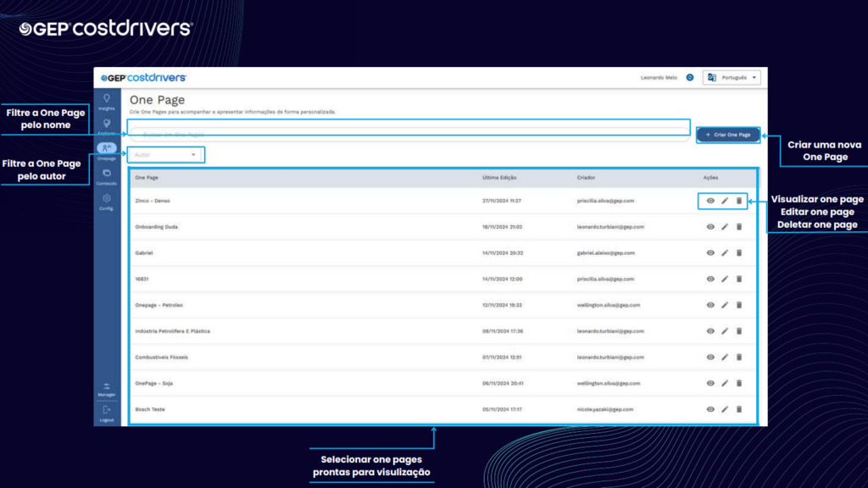Viewport: 868px width, 488px height.
Task: Select the Onepage - Petroleo row name
Action: (x=159, y=305)
